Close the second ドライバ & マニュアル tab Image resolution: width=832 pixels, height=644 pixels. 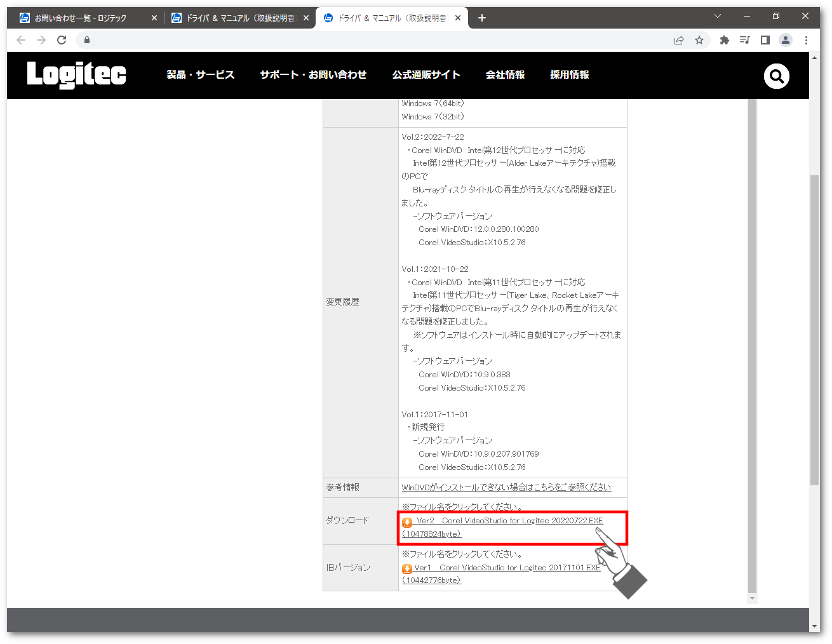pyautogui.click(x=306, y=18)
